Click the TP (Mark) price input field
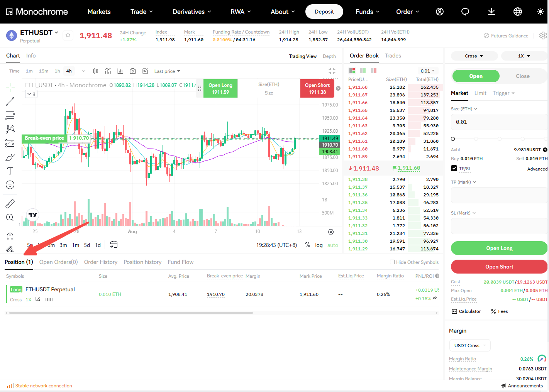Screen dimensions: 549x392 point(499,195)
